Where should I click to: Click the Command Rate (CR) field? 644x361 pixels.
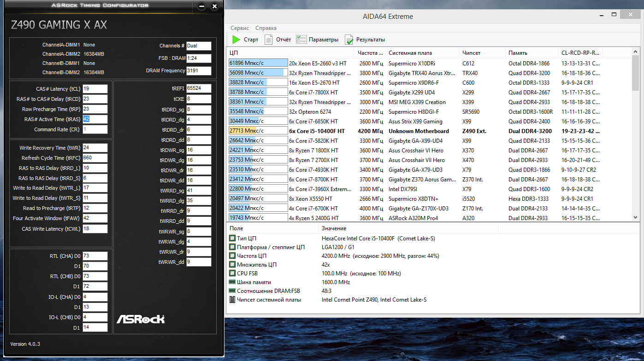click(95, 129)
